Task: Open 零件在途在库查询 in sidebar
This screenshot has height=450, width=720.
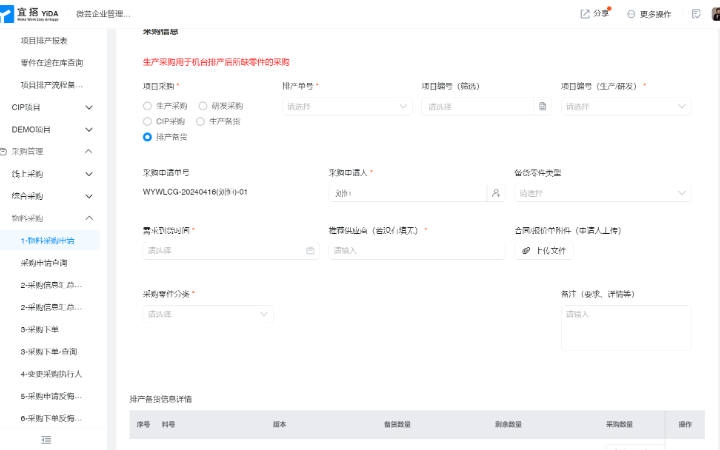Action: 52,63
